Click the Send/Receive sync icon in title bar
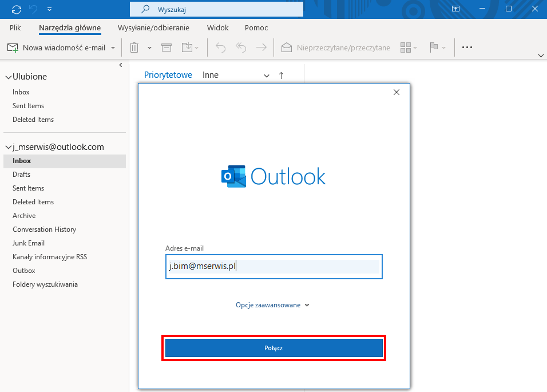The width and height of the screenshot is (547, 392). (x=17, y=9)
